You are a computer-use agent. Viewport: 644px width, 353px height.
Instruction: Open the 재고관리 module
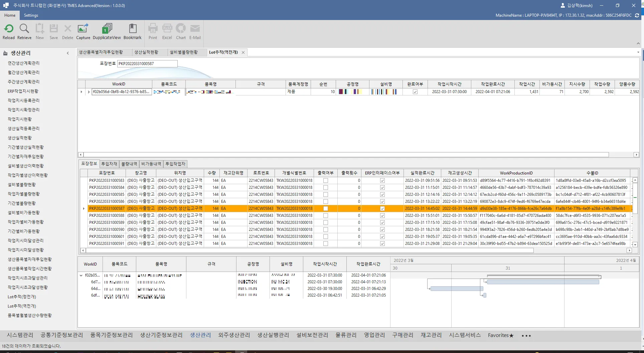tap(431, 335)
